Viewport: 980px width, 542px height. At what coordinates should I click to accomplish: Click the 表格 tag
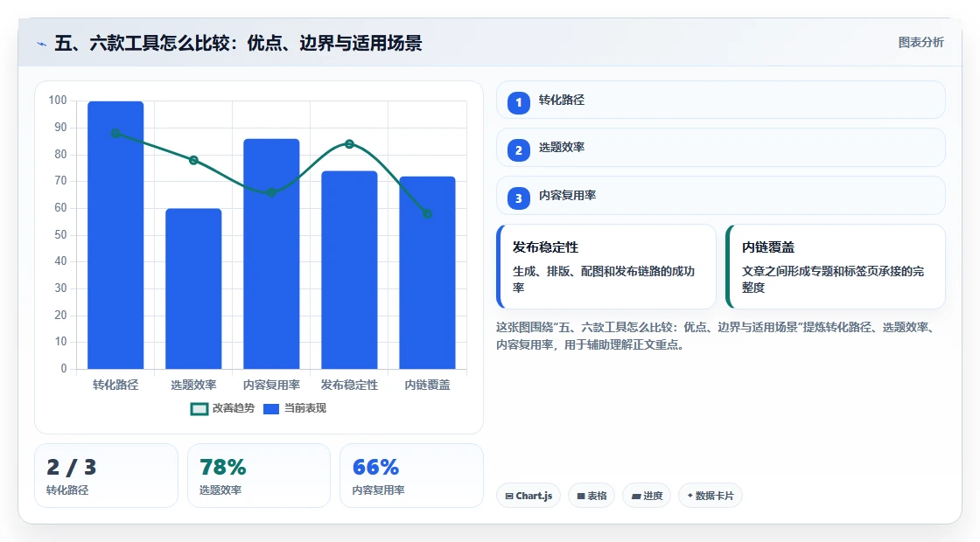[591, 496]
